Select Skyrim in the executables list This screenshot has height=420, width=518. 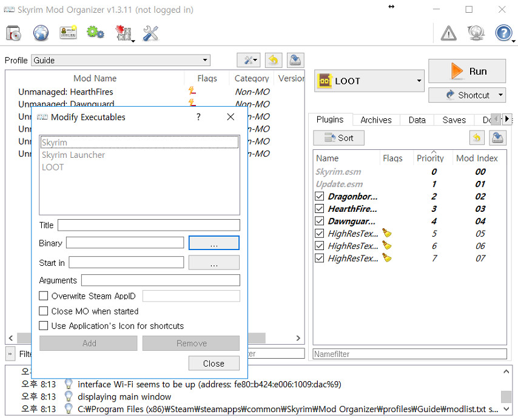[x=139, y=143]
